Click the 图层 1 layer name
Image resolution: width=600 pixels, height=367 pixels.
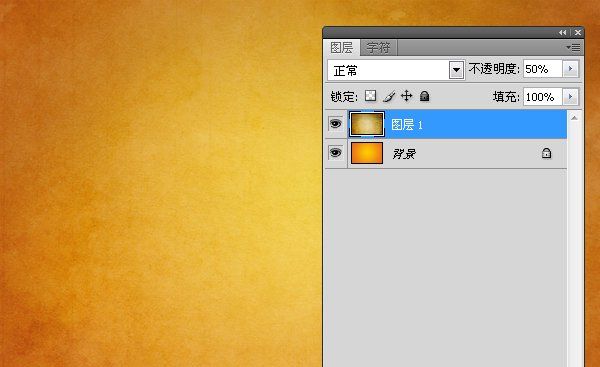click(x=407, y=125)
